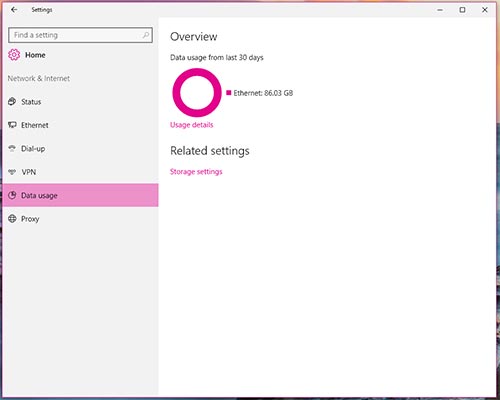Click the Ethernet monitor icon

tap(12, 125)
